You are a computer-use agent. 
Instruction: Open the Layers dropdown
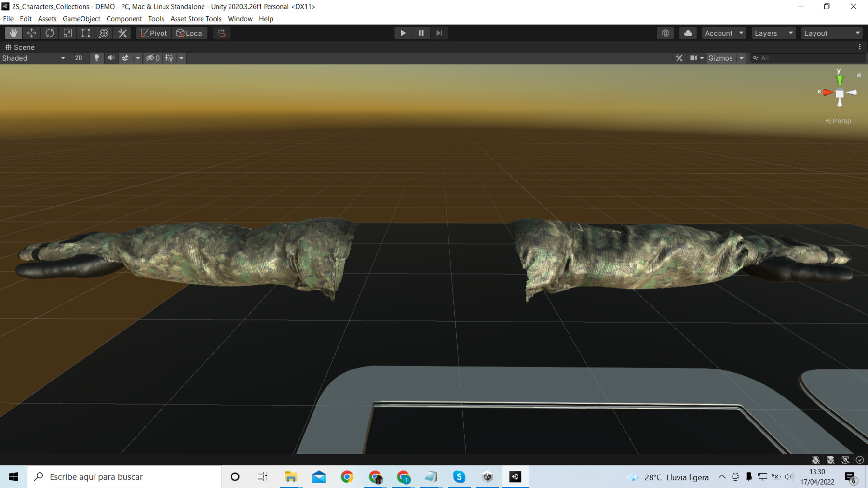(x=773, y=33)
